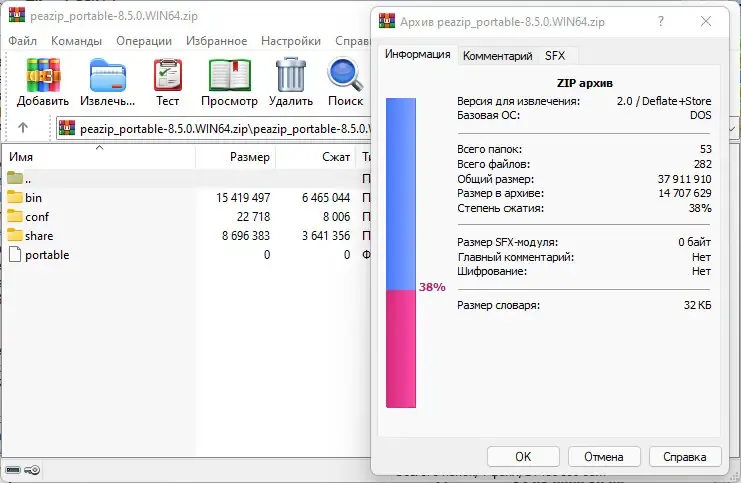Open the Операции menu

tap(144, 41)
